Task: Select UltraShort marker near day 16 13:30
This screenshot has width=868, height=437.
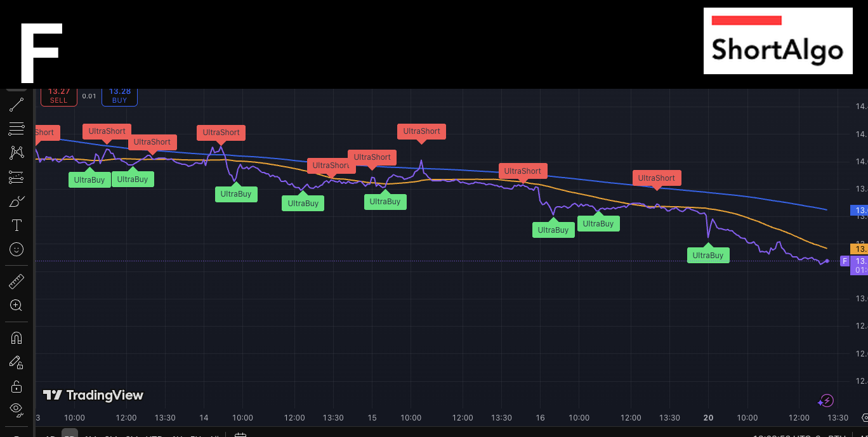Action: [x=657, y=178]
